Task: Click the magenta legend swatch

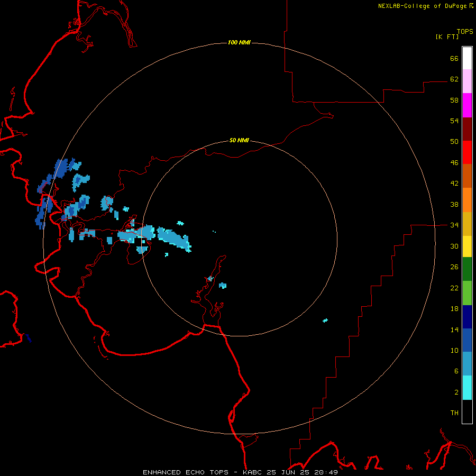Action: (467, 105)
